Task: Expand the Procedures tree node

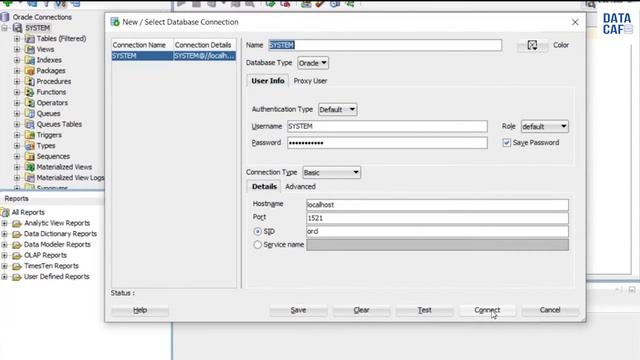Action: pos(17,81)
